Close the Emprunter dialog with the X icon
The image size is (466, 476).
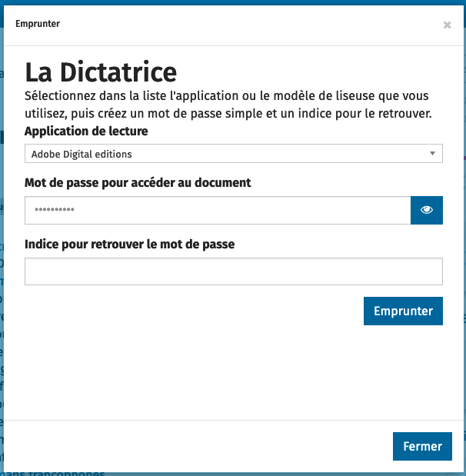click(447, 25)
